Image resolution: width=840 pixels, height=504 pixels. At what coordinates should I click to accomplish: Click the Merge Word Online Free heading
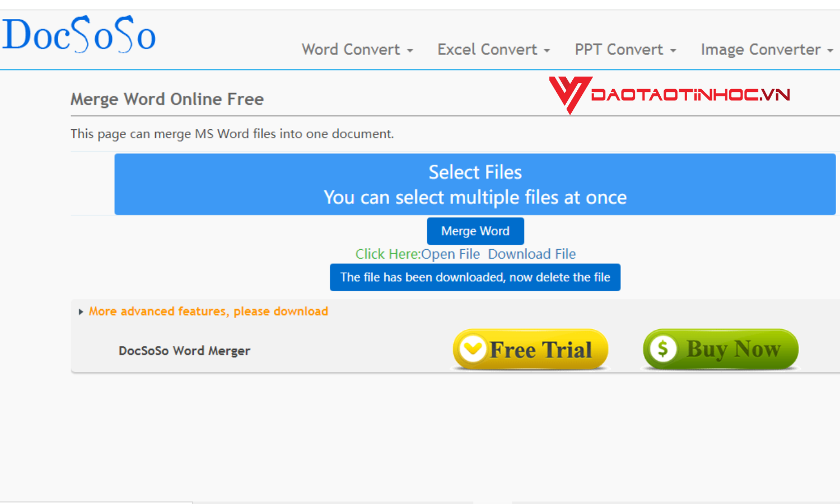click(167, 99)
